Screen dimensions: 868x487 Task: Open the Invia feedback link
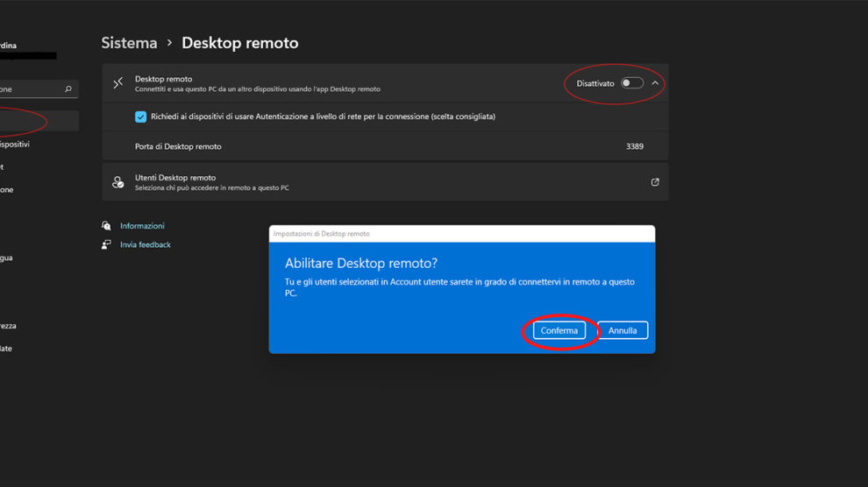pos(146,245)
